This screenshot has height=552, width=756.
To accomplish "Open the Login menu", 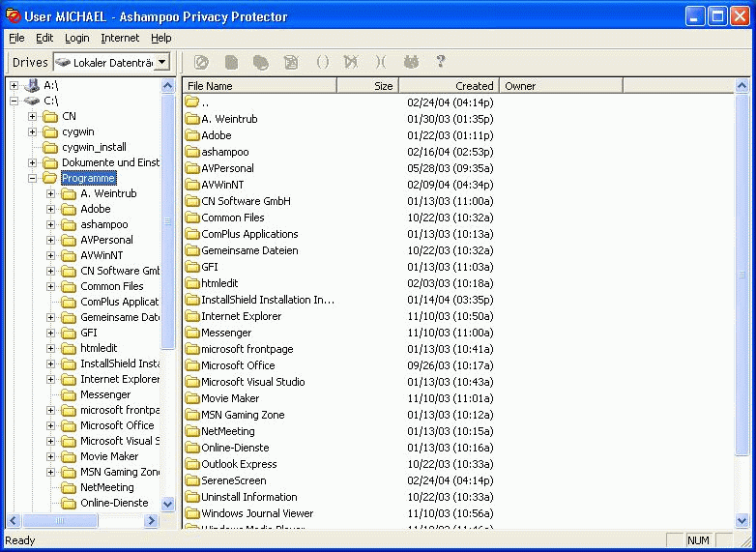I will pos(77,38).
